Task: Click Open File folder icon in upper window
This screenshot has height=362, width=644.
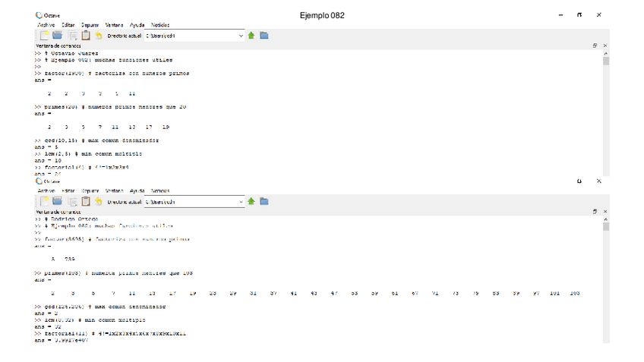Action: point(57,35)
